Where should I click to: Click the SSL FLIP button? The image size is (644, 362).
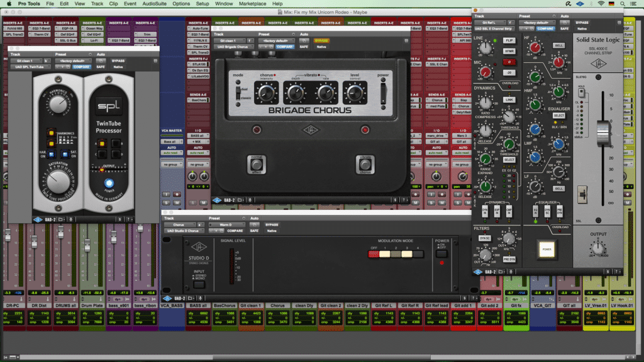click(509, 41)
